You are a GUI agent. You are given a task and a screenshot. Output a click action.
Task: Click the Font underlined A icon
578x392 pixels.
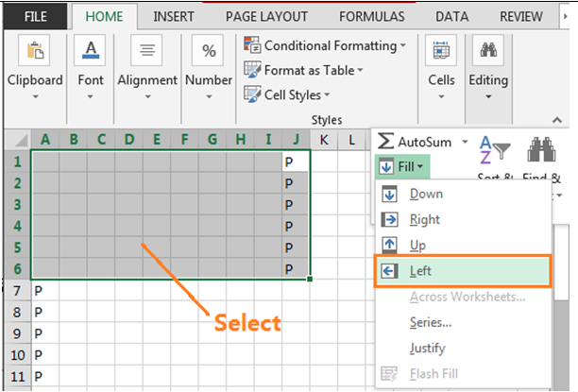pyautogui.click(x=91, y=52)
